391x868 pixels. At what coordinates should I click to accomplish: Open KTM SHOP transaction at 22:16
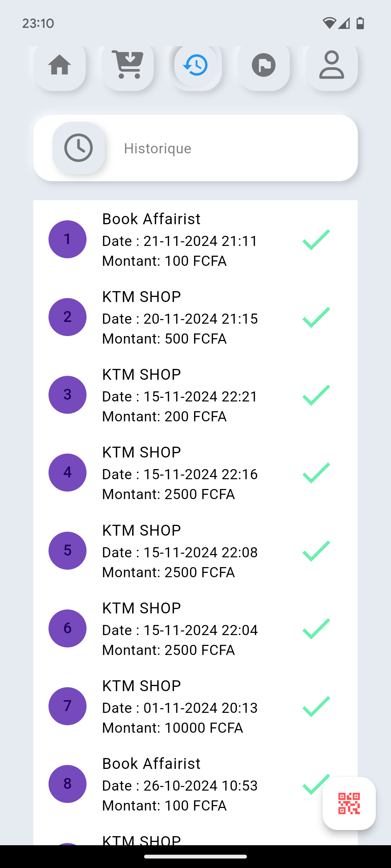coord(195,473)
